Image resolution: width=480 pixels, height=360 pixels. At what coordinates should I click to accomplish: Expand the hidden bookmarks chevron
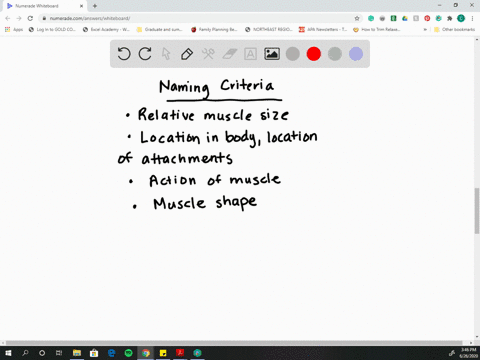click(x=425, y=29)
